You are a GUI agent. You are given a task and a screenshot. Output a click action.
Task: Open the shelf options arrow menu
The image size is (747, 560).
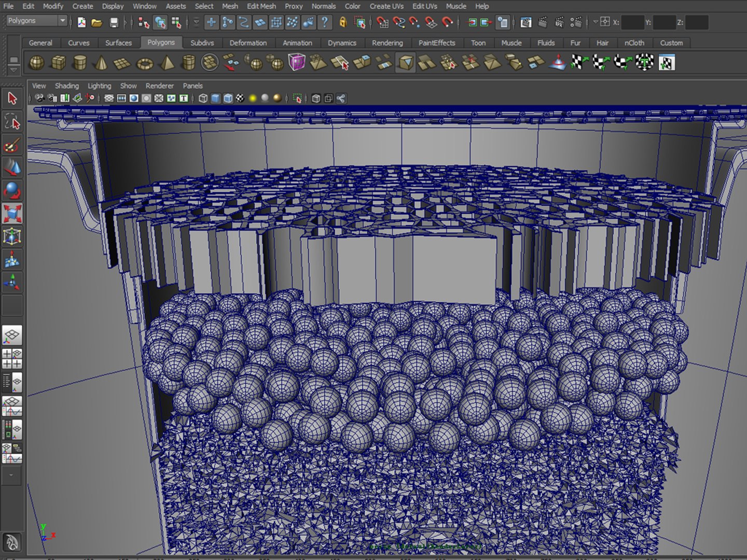pyautogui.click(x=14, y=69)
